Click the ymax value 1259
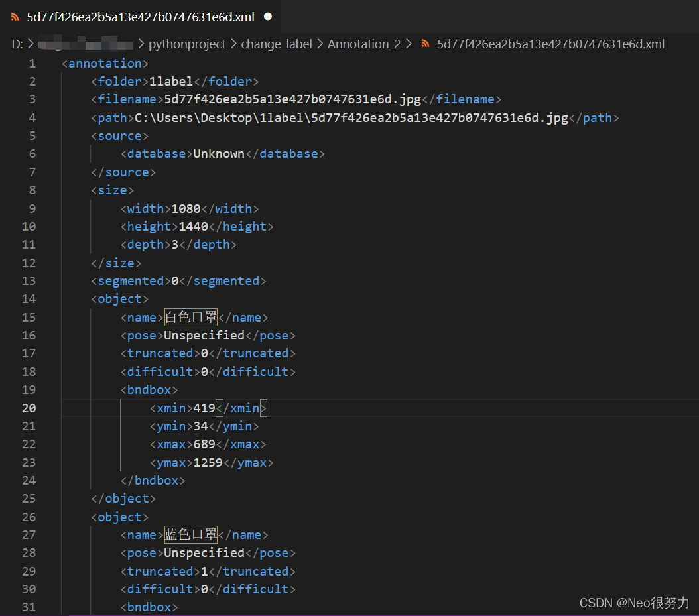Viewport: 699px width, 616px height. click(x=208, y=463)
